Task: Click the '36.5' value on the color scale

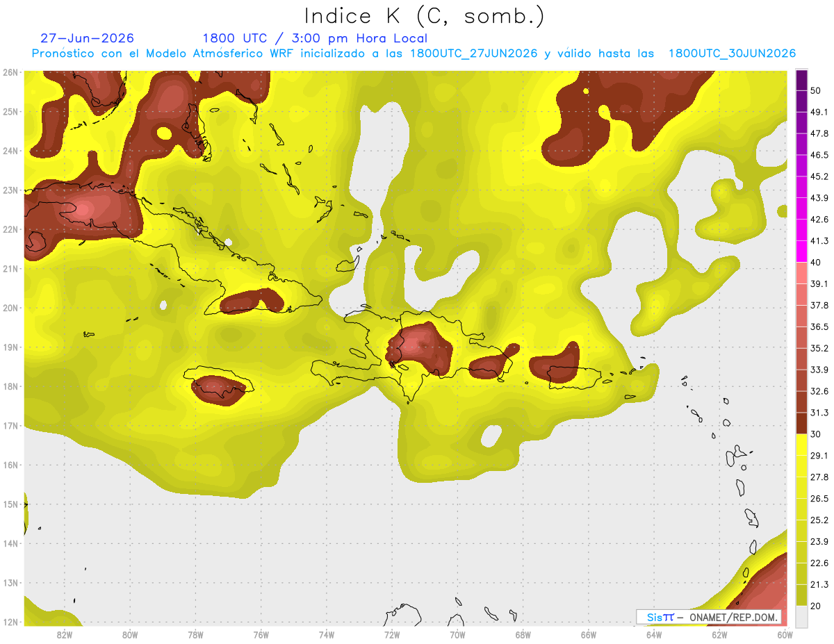Action: 819,327
